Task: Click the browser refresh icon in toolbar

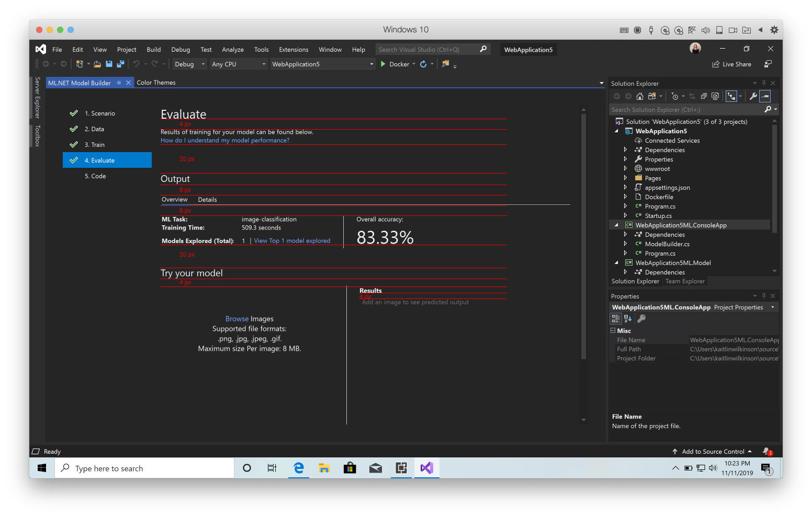Action: 423,64
